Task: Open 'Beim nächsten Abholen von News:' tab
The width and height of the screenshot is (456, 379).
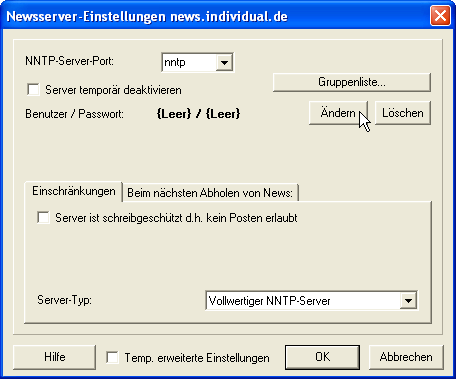Action: click(x=210, y=193)
